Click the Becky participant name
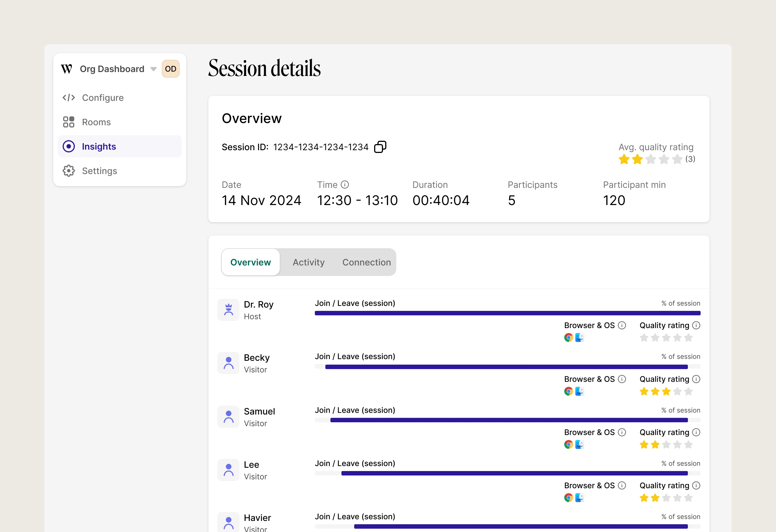Image resolution: width=776 pixels, height=532 pixels. coord(257,358)
